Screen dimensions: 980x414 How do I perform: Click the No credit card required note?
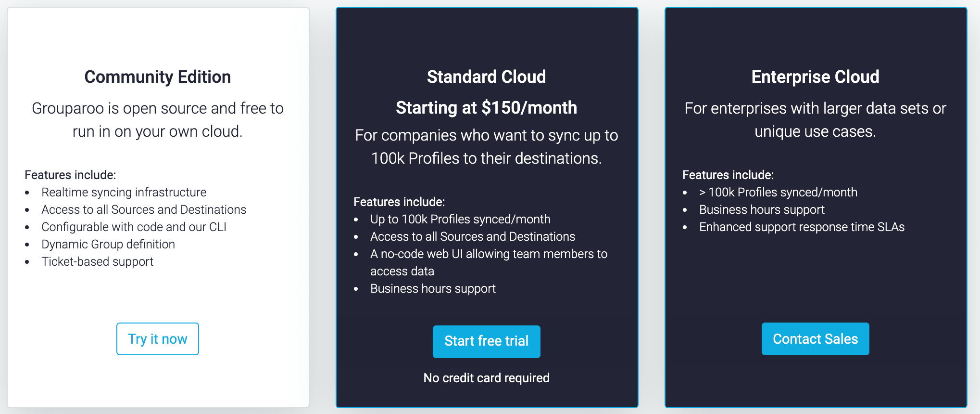point(487,378)
